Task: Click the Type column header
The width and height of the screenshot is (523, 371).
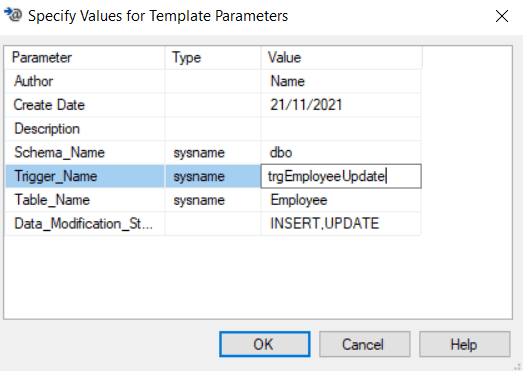Action: [213, 58]
